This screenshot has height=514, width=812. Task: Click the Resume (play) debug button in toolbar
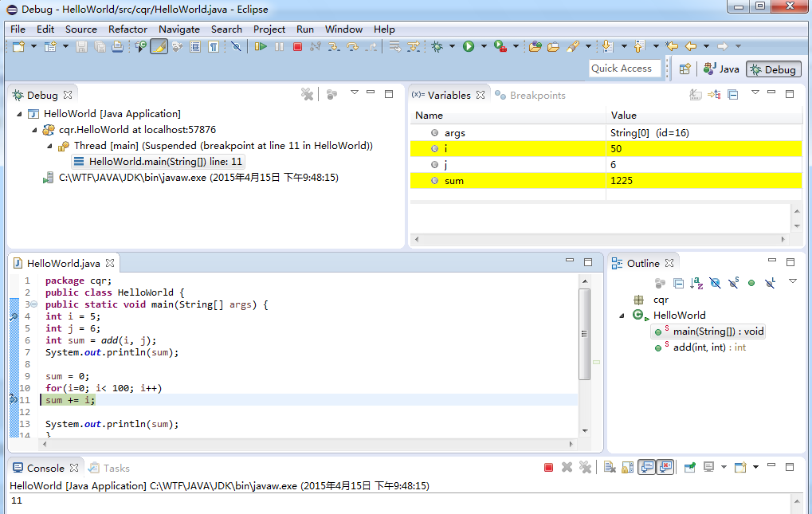click(x=261, y=46)
